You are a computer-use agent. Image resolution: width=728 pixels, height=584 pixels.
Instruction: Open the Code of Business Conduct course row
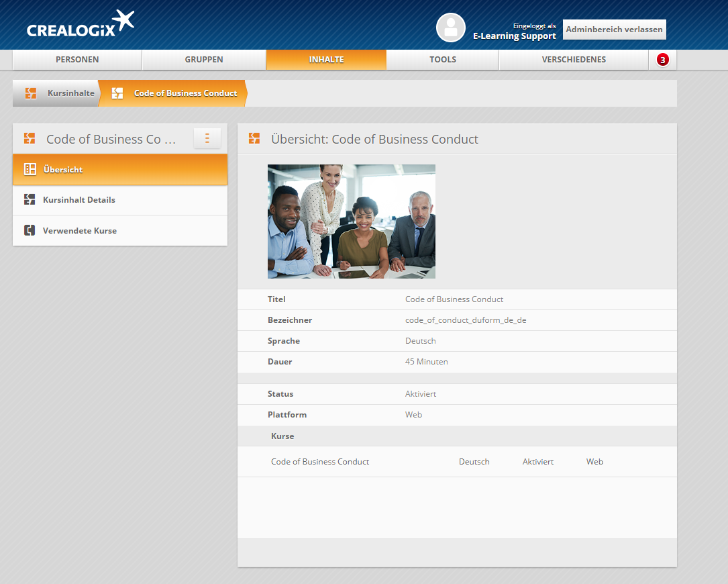tap(320, 462)
